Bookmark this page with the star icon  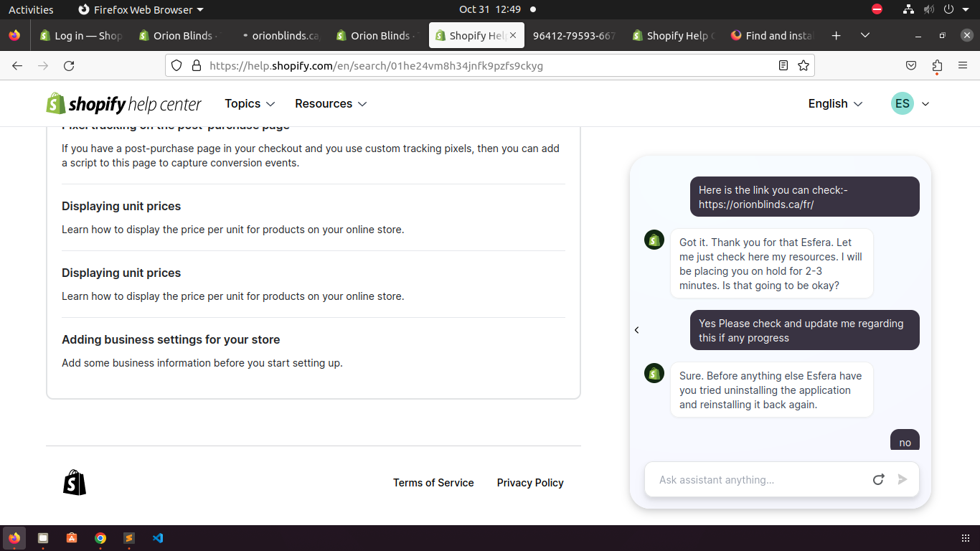(x=804, y=66)
